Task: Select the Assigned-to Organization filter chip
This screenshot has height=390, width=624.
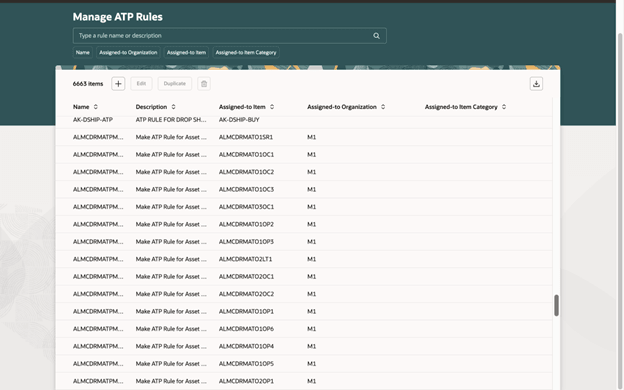Action: tap(128, 53)
